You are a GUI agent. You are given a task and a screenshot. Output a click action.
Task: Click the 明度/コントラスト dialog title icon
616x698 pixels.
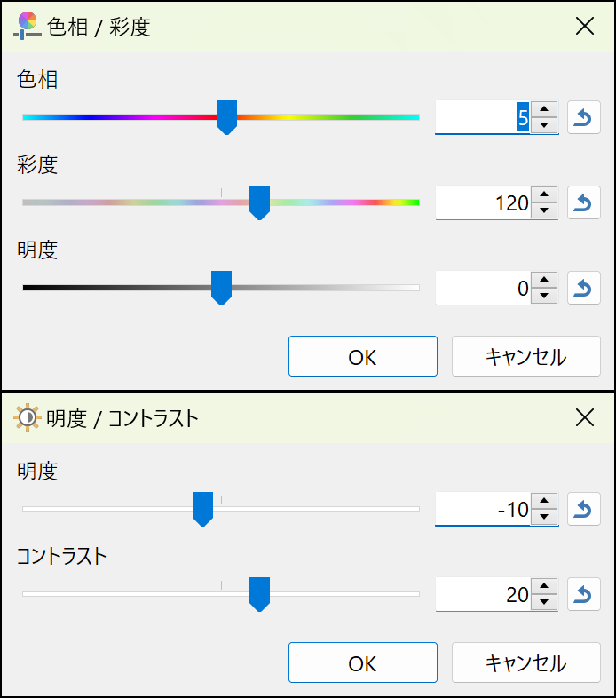pyautogui.click(x=27, y=418)
